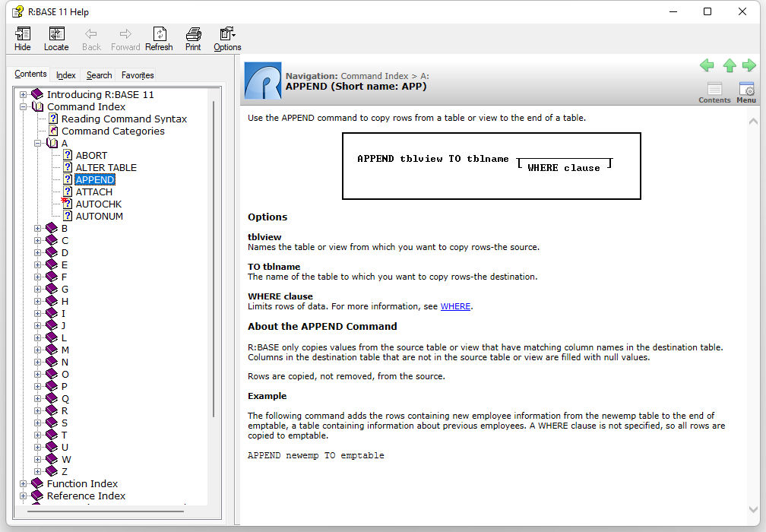Collapse the Command Index node
The image size is (766, 532).
tap(23, 107)
